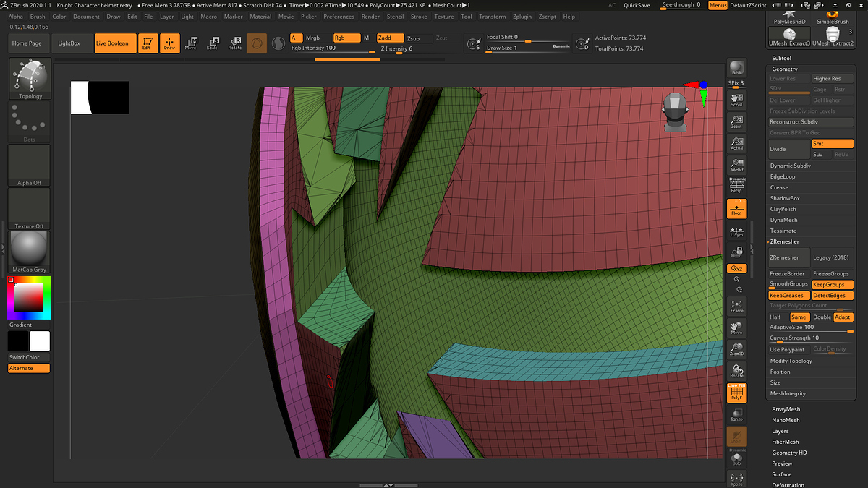Click the Divide button

(x=788, y=149)
